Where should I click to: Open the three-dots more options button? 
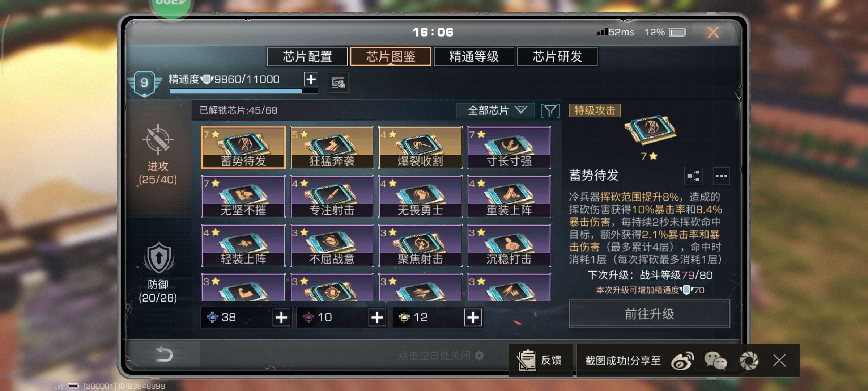click(721, 176)
